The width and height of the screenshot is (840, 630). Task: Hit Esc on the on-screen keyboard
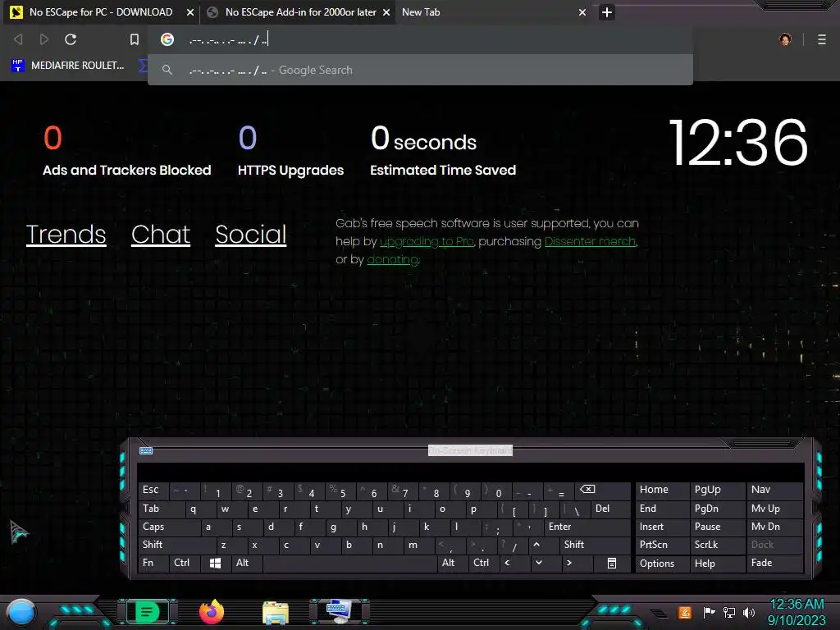pos(153,490)
